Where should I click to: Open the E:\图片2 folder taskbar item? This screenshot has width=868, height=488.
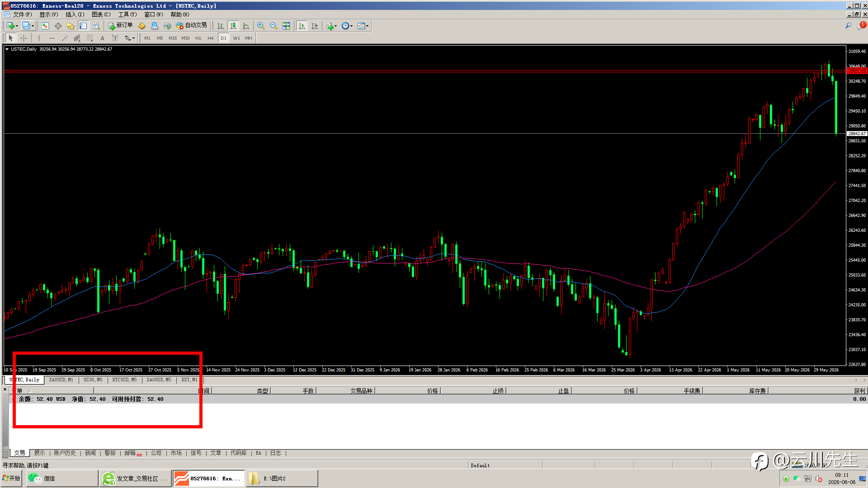point(282,479)
